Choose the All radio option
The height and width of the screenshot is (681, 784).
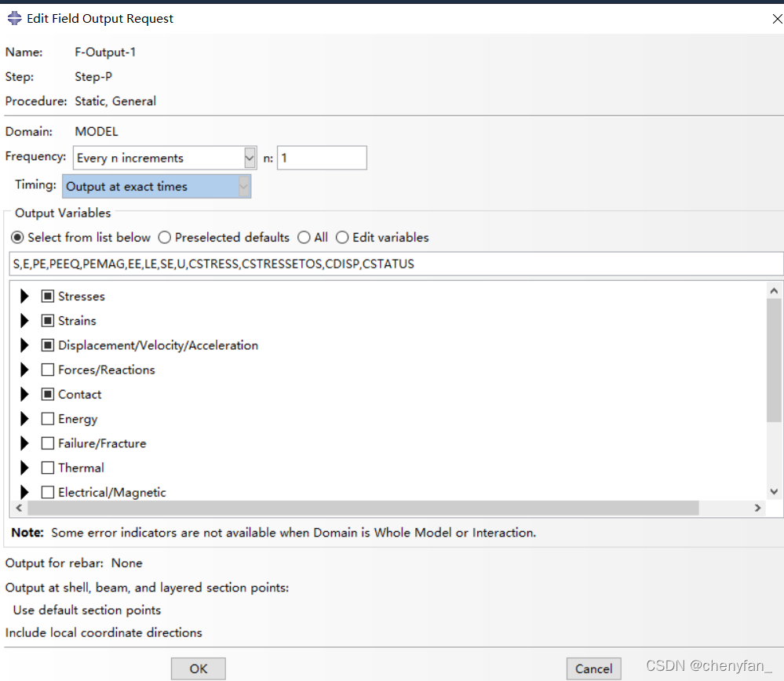[x=304, y=238]
